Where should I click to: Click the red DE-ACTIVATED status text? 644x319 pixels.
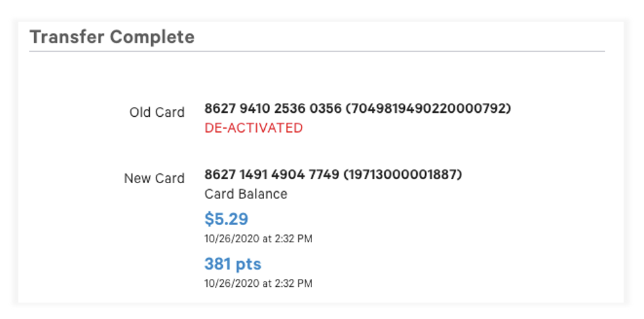[253, 128]
